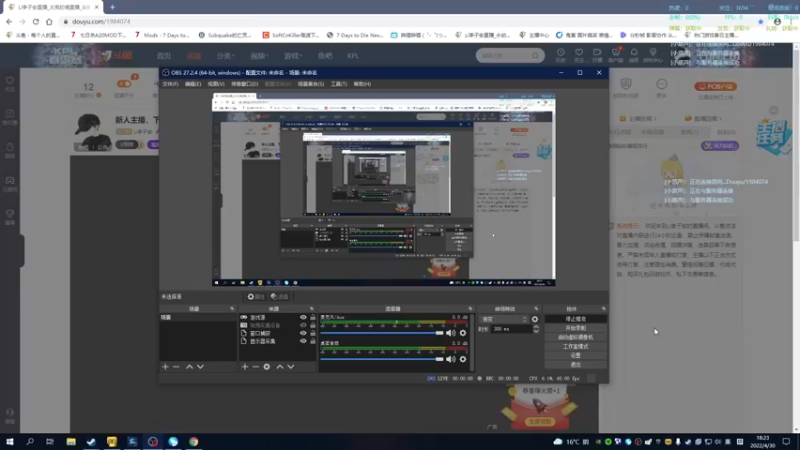
Task: Click 首页 in Douyu navigation bar
Action: tap(164, 56)
